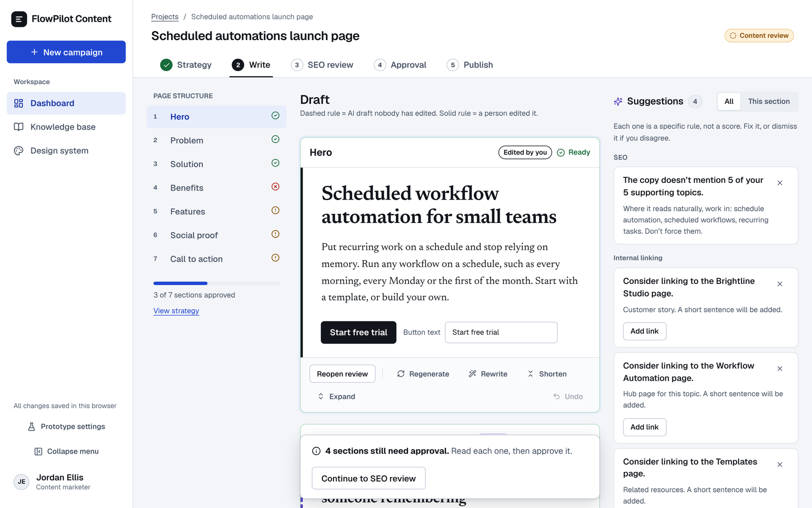Click the Edited by you badge
The width and height of the screenshot is (812, 508).
(525, 152)
